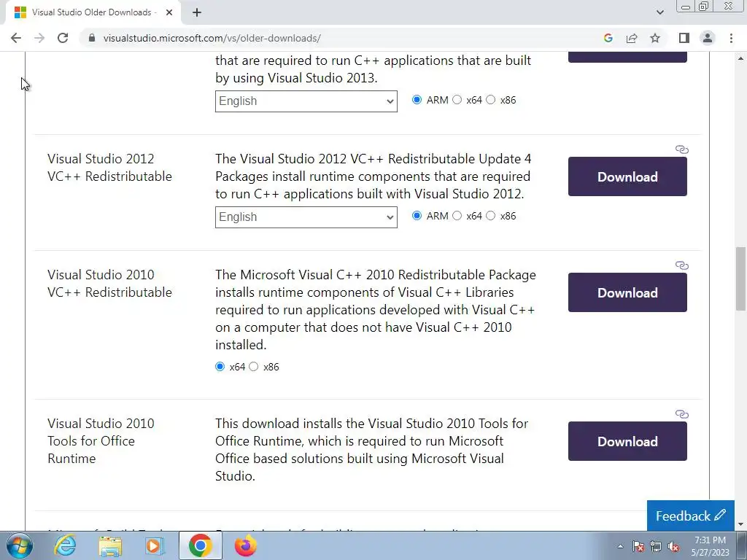Launch Internet Explorer from taskbar

pos(65,545)
